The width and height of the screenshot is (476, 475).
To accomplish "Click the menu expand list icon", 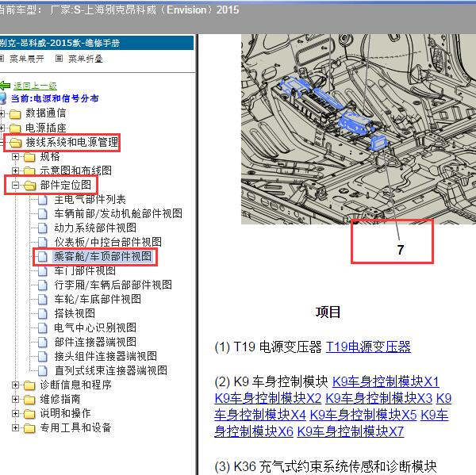I will coord(2,58).
